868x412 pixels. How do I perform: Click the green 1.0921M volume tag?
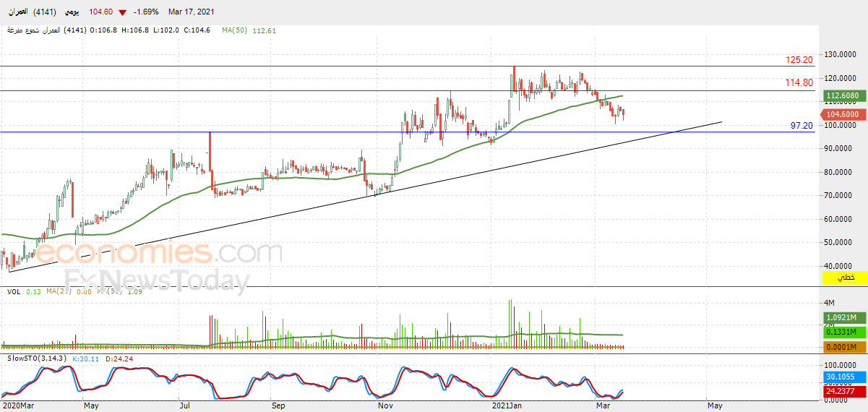[x=844, y=317]
